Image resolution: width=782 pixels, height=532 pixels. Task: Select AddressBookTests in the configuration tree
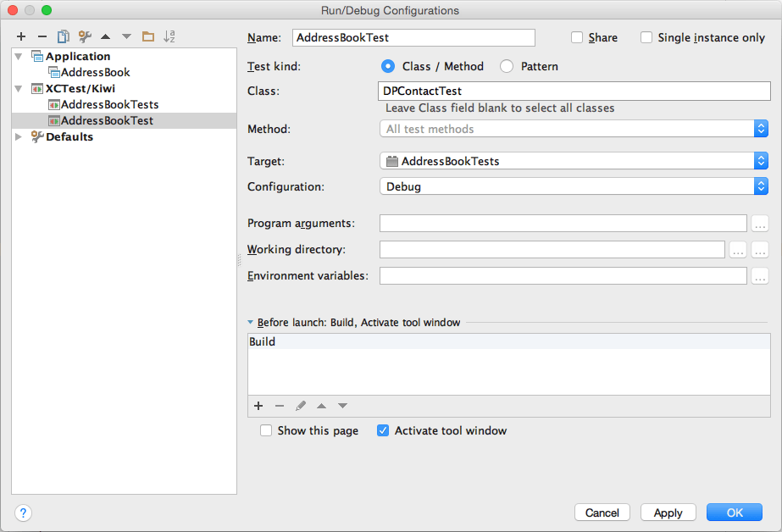(x=109, y=104)
